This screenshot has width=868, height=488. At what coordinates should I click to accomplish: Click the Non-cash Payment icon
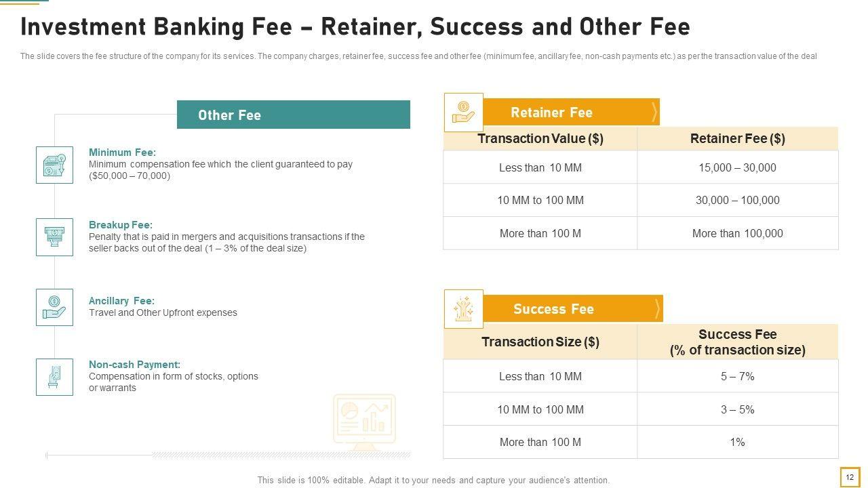[x=54, y=377]
